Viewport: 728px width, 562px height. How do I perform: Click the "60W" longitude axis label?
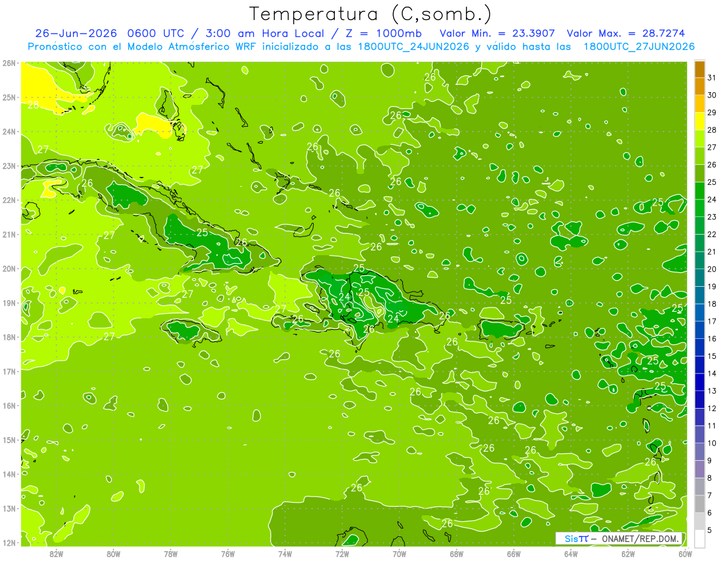686,554
